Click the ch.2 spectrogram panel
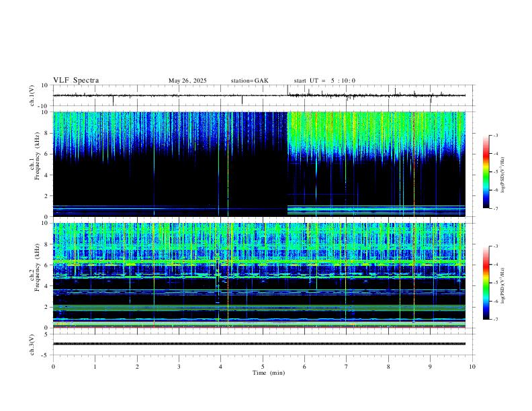The width and height of the screenshot is (532, 411). 259,275
